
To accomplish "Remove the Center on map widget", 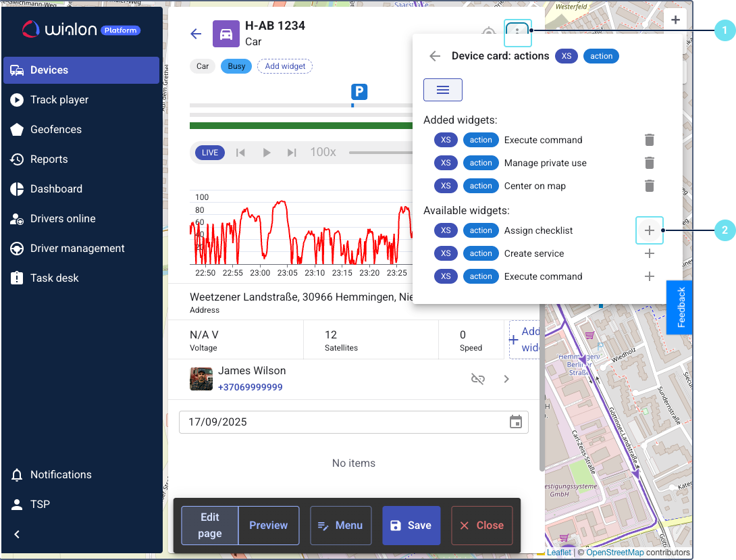I will coord(649,186).
